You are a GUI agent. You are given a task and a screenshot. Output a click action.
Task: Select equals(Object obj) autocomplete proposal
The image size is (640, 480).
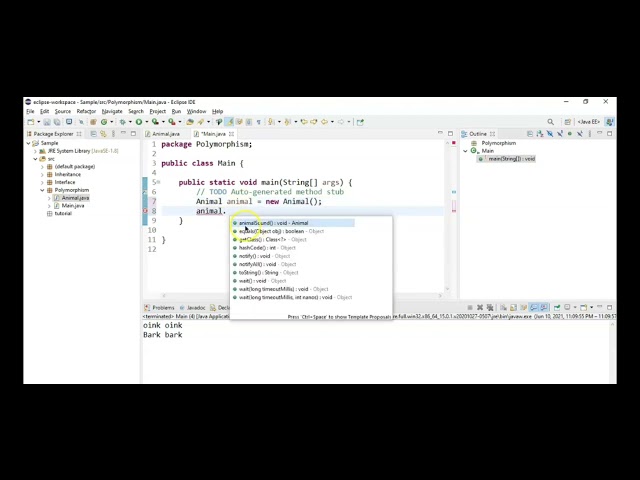point(293,231)
